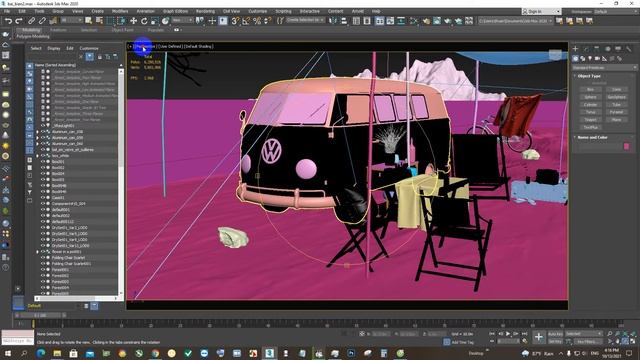Click the Perspective viewport label
Image resolution: width=640 pixels, height=360 pixels.
145,47
